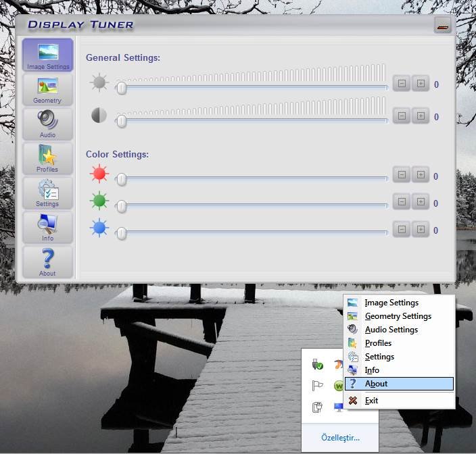
Task: Click the contrast half-circle icon
Action: click(x=99, y=116)
